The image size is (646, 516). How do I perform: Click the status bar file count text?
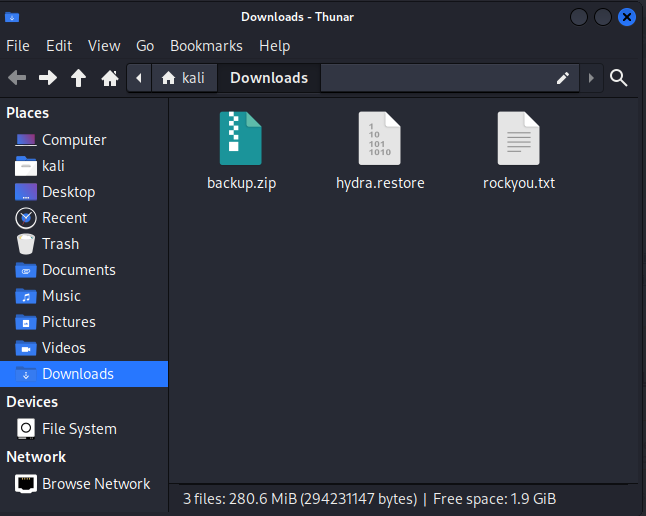[x=370, y=499]
